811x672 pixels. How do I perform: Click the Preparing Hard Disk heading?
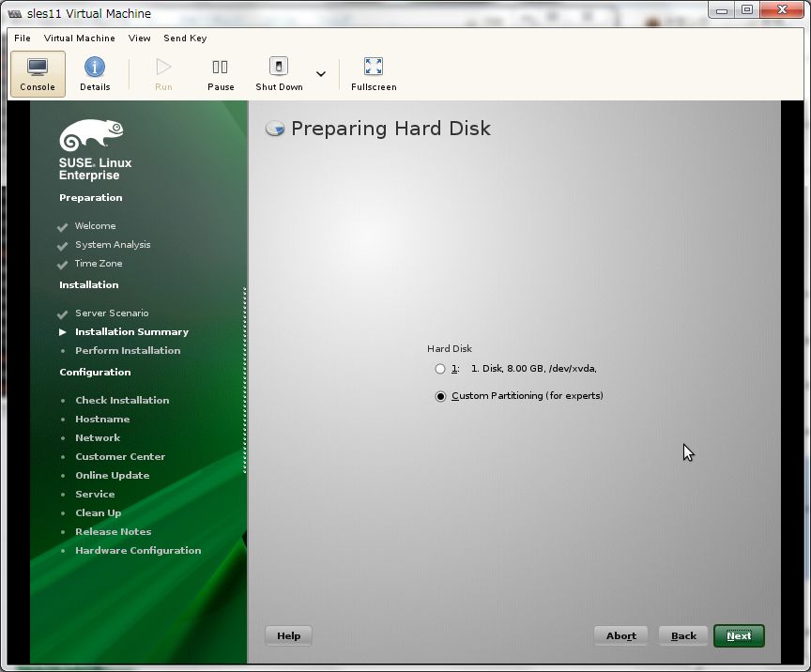pos(390,129)
